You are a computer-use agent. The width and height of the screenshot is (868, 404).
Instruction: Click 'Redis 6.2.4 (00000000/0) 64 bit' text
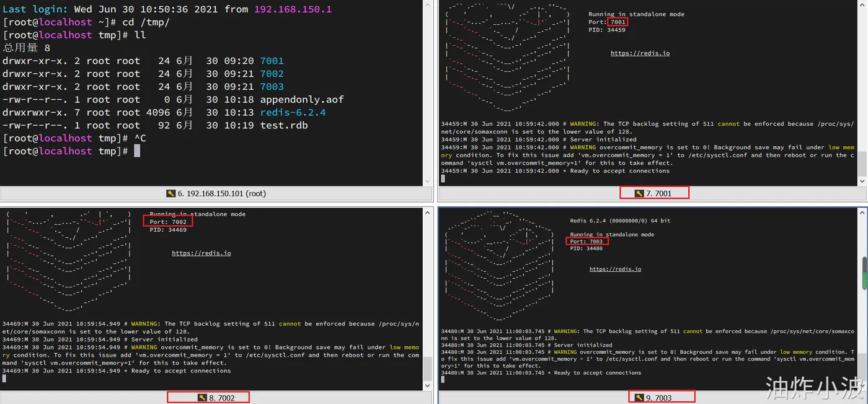pos(620,221)
